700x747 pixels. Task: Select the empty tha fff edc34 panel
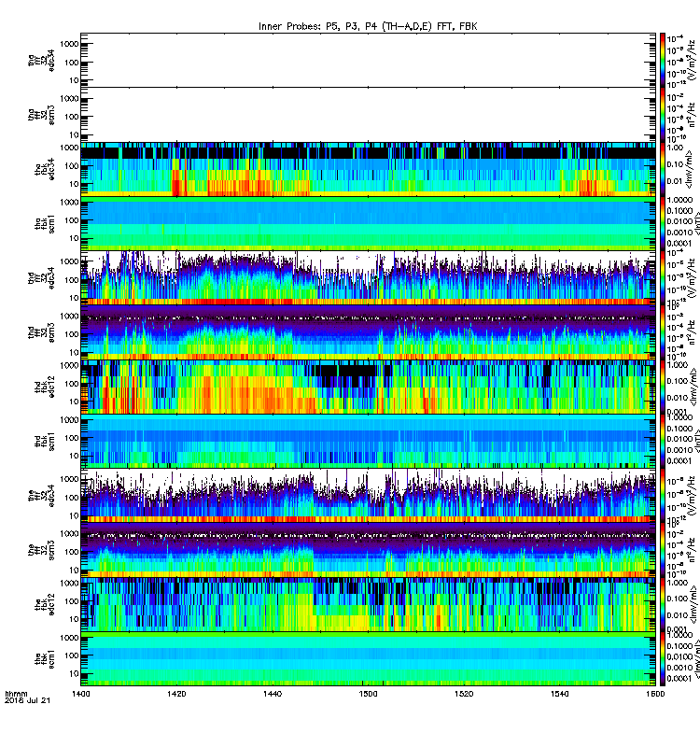(368, 60)
